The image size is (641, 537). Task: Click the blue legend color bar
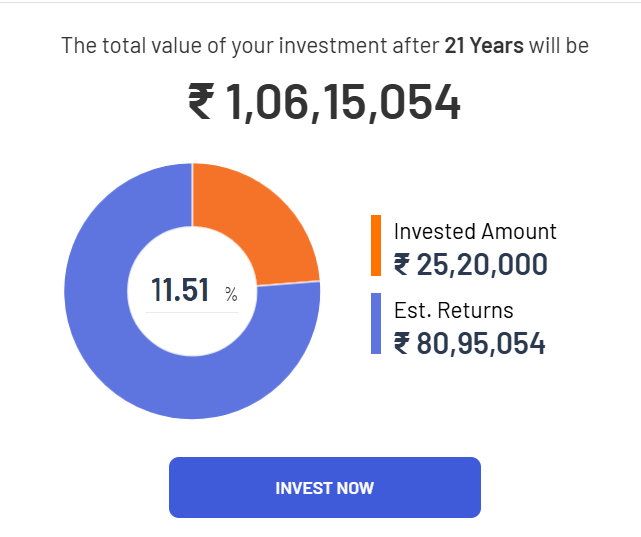376,323
